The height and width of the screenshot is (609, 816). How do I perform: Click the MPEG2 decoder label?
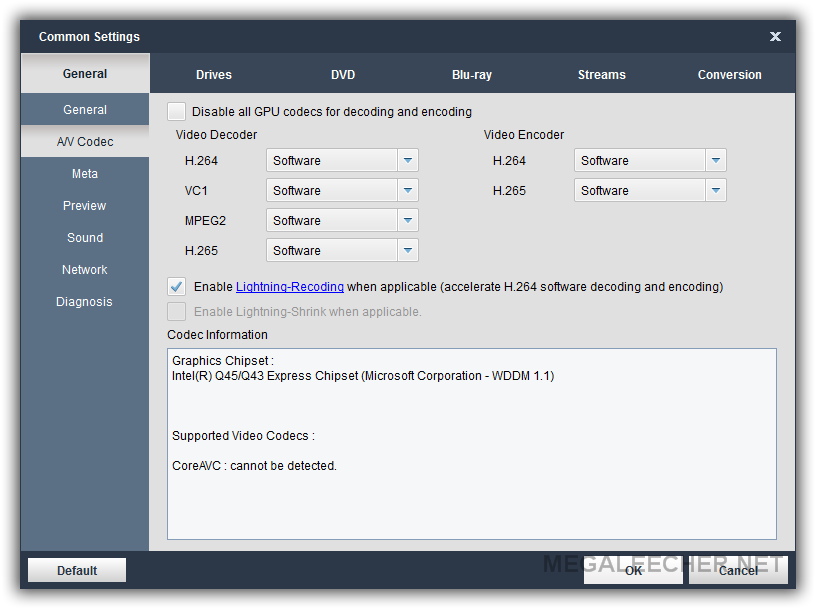(x=206, y=221)
